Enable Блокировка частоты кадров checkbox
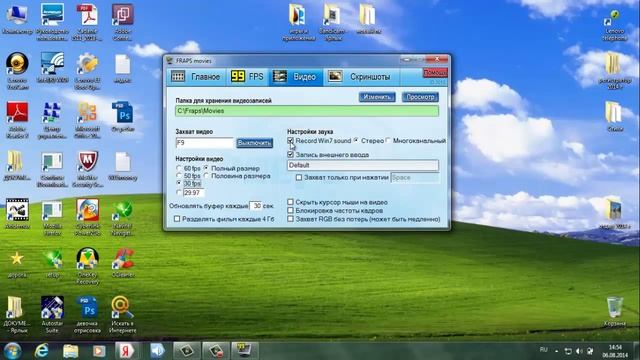The image size is (640, 360). click(290, 211)
